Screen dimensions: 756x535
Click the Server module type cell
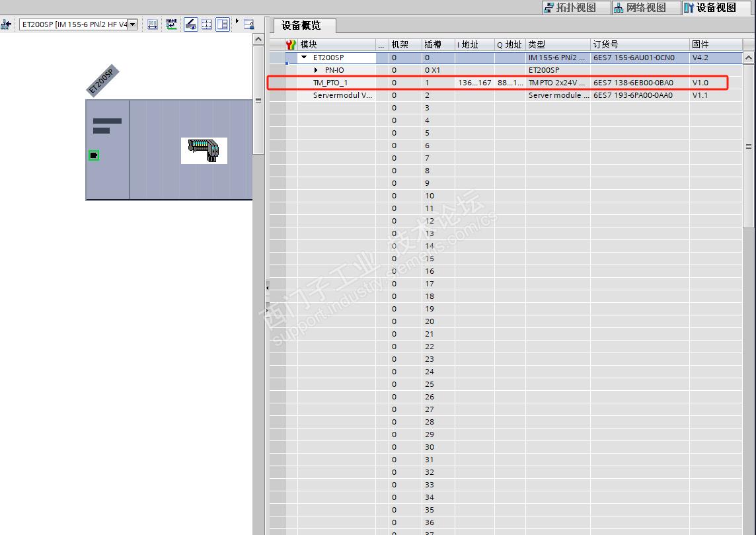pos(558,95)
